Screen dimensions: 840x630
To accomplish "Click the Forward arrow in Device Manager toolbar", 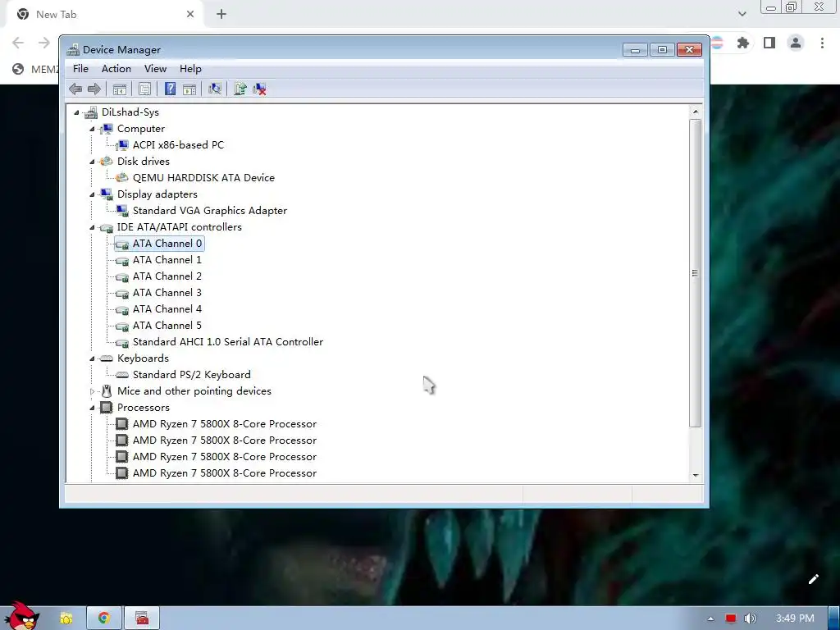I will coord(94,89).
